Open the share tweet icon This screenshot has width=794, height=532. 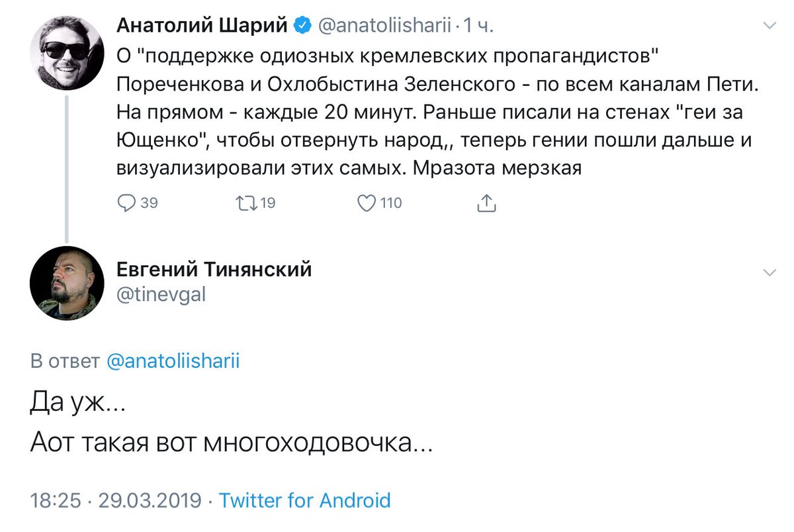pyautogui.click(x=486, y=203)
